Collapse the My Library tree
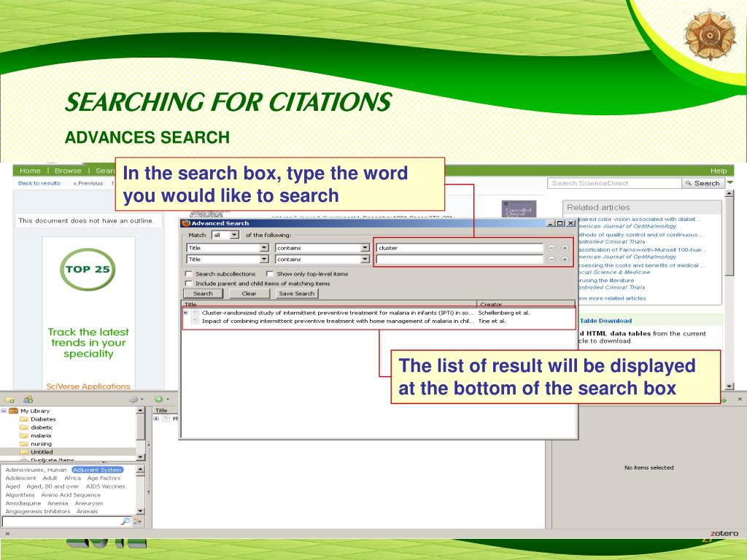747x560 pixels. 4,411
